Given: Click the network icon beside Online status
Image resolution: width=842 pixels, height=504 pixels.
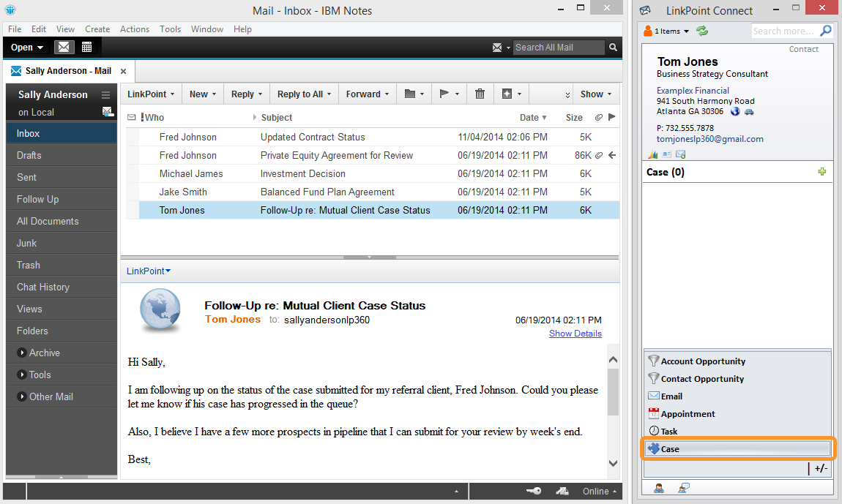Looking at the screenshot, I should click(x=562, y=491).
